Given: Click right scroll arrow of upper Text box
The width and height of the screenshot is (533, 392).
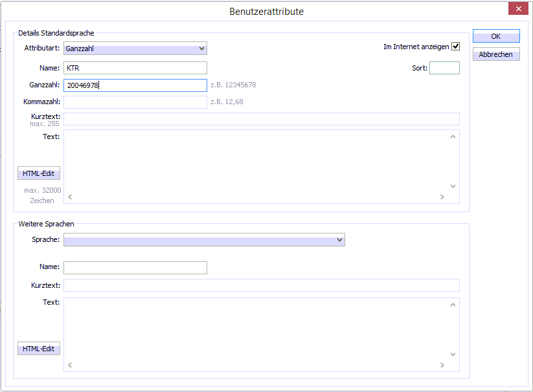Looking at the screenshot, I should pyautogui.click(x=442, y=197).
